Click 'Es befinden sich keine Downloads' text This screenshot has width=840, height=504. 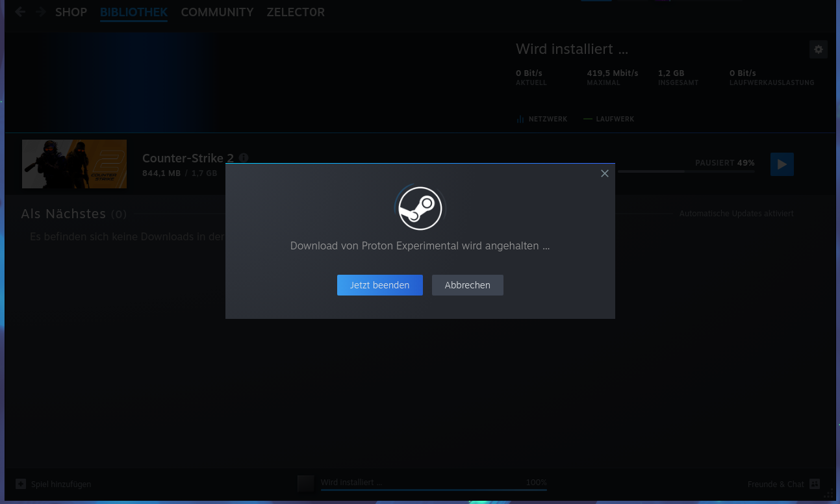tap(127, 236)
